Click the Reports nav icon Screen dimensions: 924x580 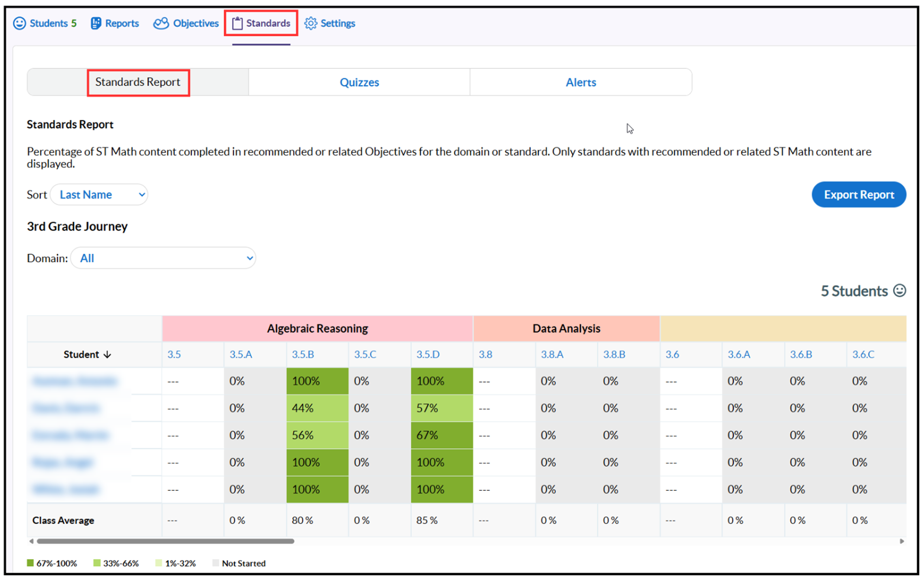96,23
